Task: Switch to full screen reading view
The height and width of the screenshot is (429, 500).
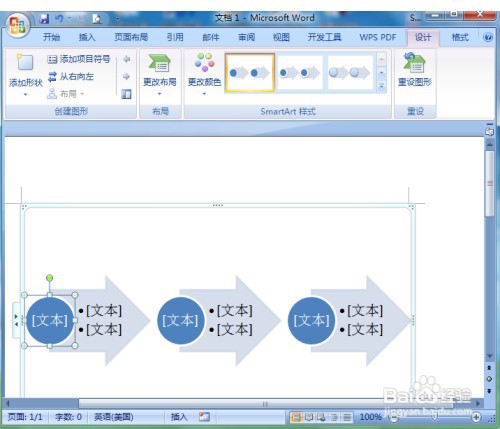Action: (x=309, y=417)
